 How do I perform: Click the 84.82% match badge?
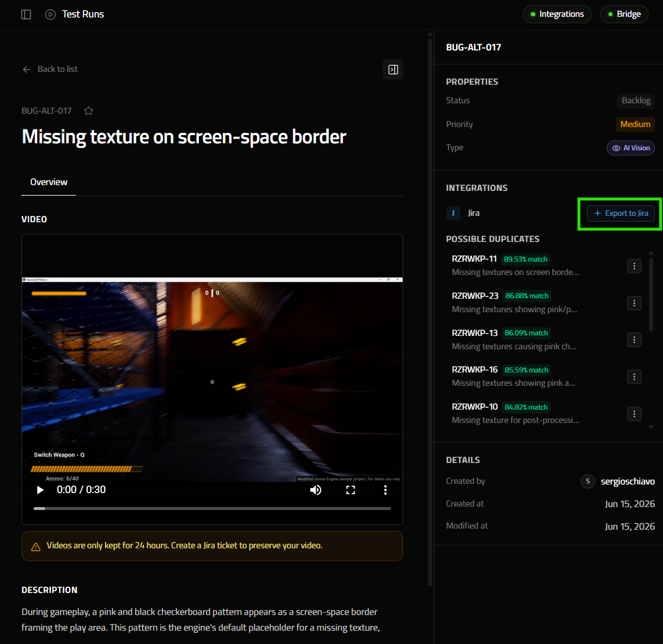coord(526,407)
